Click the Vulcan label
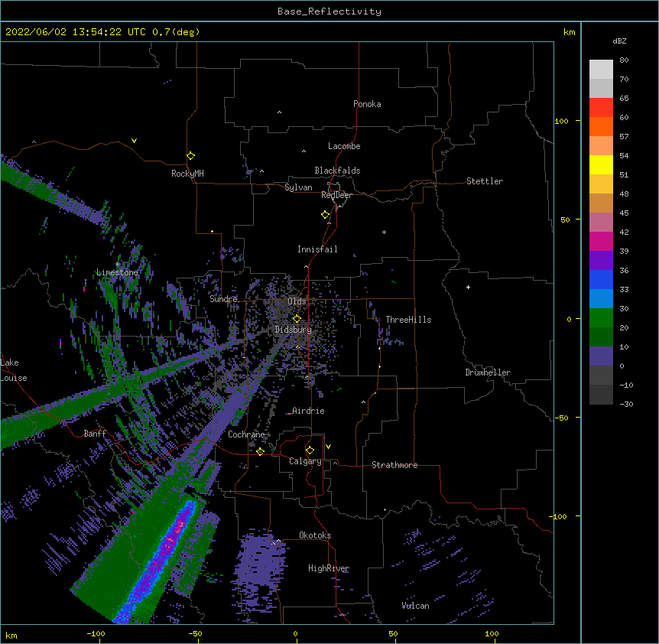Screen dimensions: 659x644 tap(415, 606)
